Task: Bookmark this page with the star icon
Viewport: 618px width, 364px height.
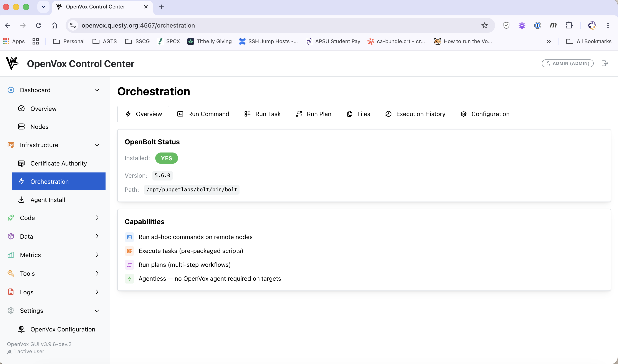Action: (484, 25)
